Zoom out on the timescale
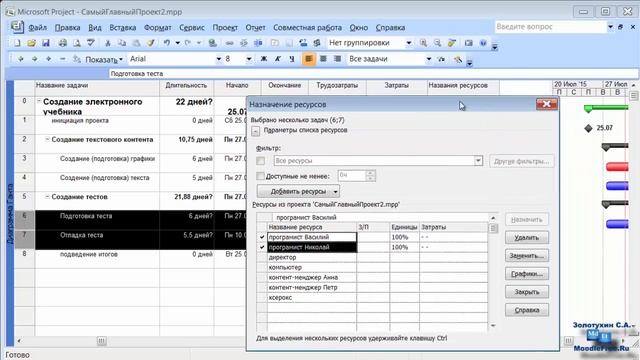Viewport: 640px width, 360px height. click(x=438, y=43)
